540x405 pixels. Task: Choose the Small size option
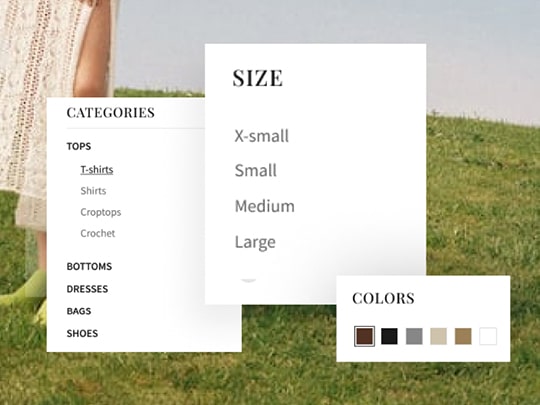point(256,170)
